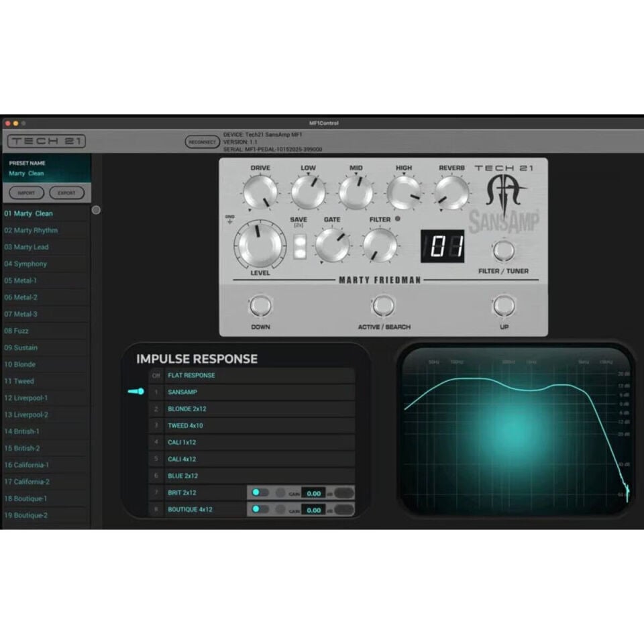Select preset 12 Liverpool-1

[x=46, y=398]
